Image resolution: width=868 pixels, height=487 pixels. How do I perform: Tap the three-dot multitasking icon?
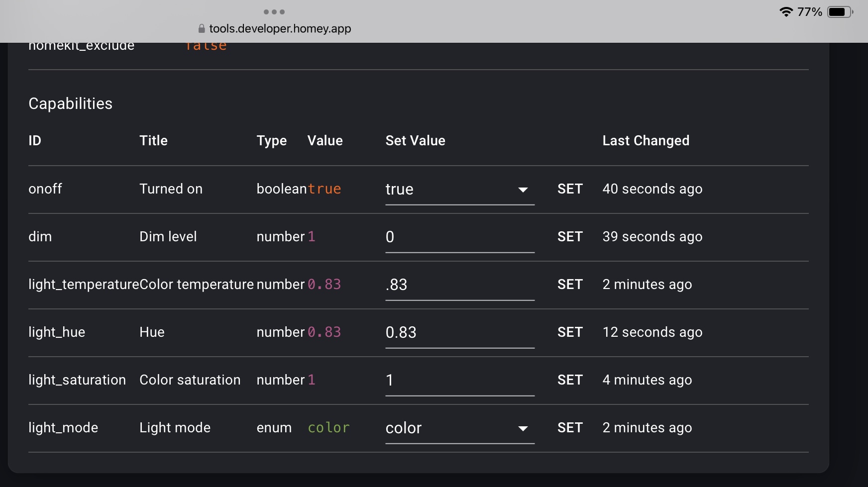pyautogui.click(x=274, y=12)
